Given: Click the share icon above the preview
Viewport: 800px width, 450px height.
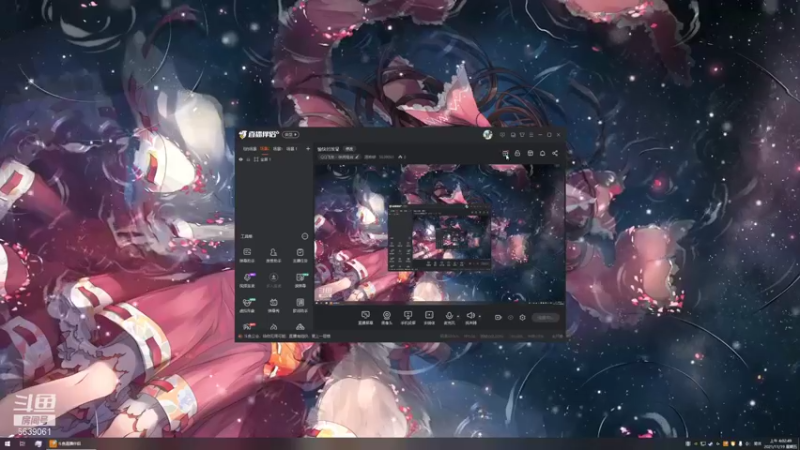Looking at the screenshot, I should (555, 153).
